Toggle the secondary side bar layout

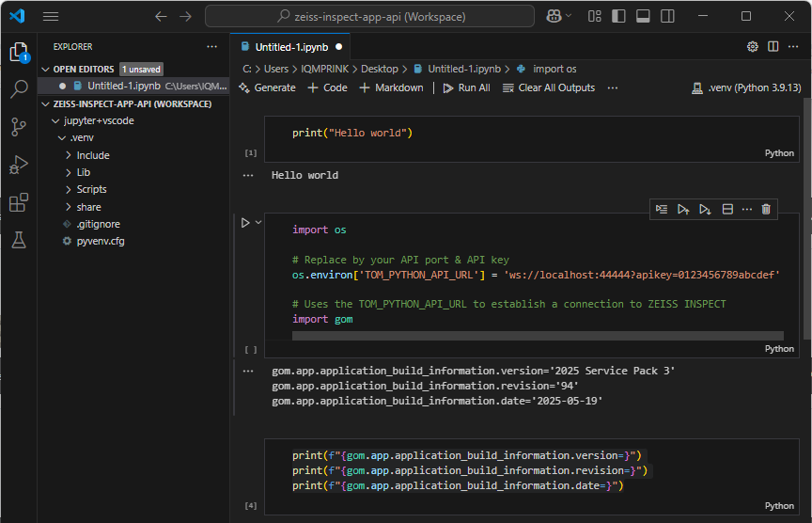(x=667, y=16)
